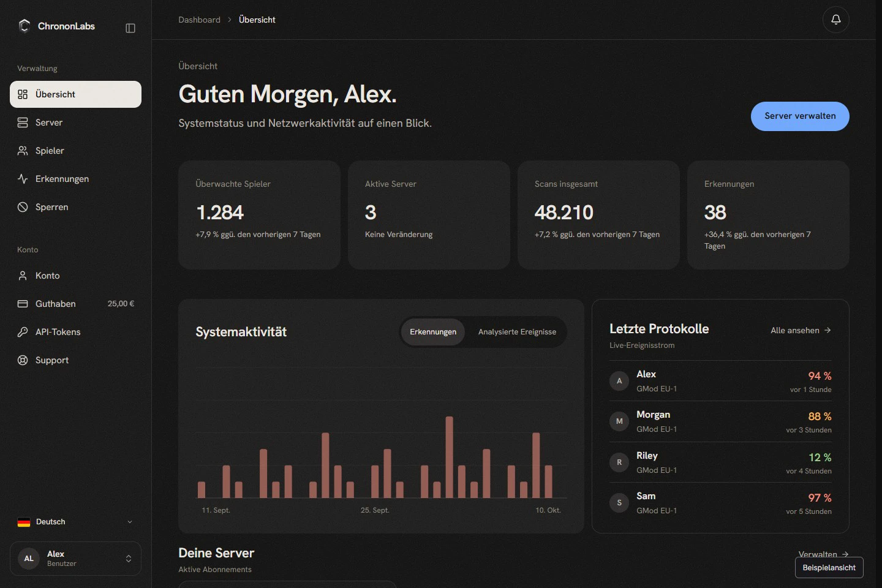Click the Guthaben credit card icon
The height and width of the screenshot is (588, 882).
pyautogui.click(x=23, y=304)
